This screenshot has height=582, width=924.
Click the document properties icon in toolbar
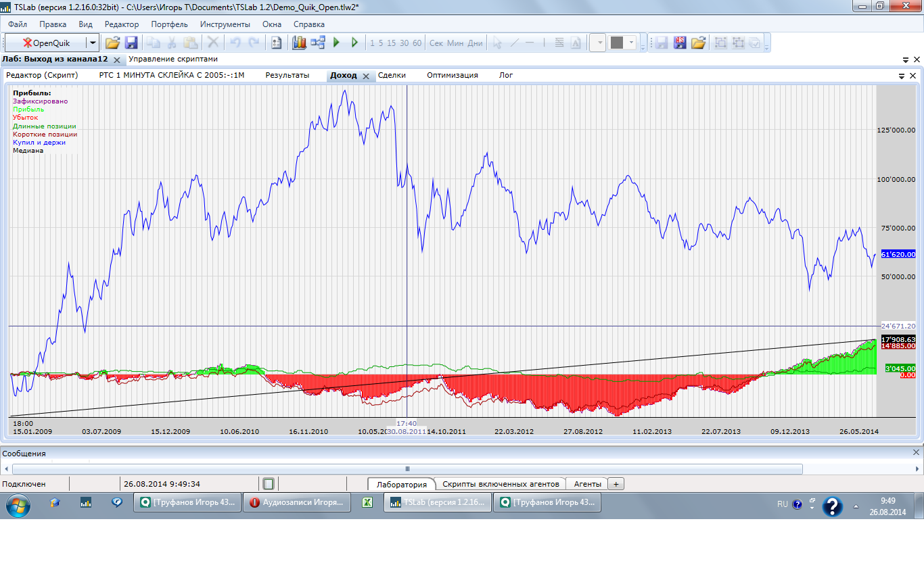click(x=276, y=43)
